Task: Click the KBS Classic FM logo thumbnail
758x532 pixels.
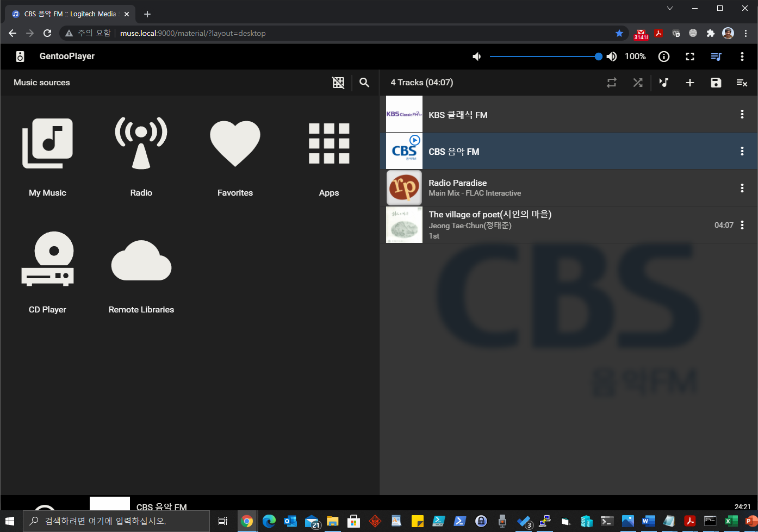Action: pos(404,114)
